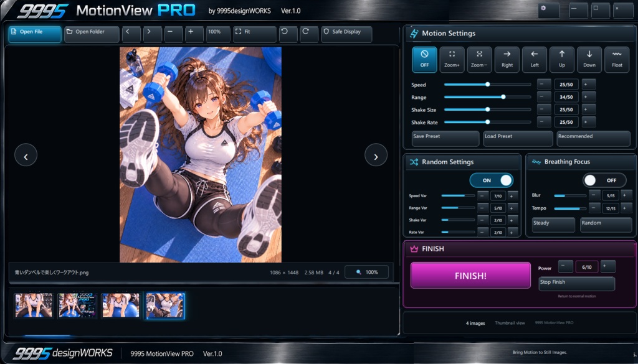Adjust the Speed slider
Screen dimensions: 638x364
(487, 85)
